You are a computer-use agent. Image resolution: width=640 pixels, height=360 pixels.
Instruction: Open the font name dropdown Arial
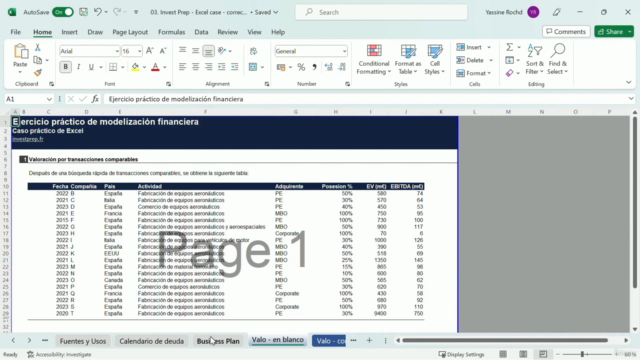point(117,51)
